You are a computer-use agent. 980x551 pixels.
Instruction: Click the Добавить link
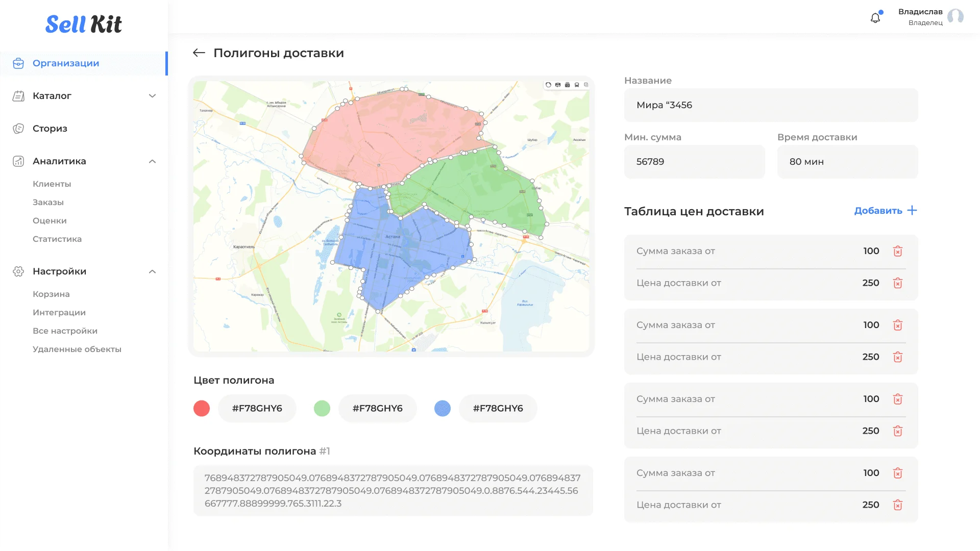(x=878, y=211)
